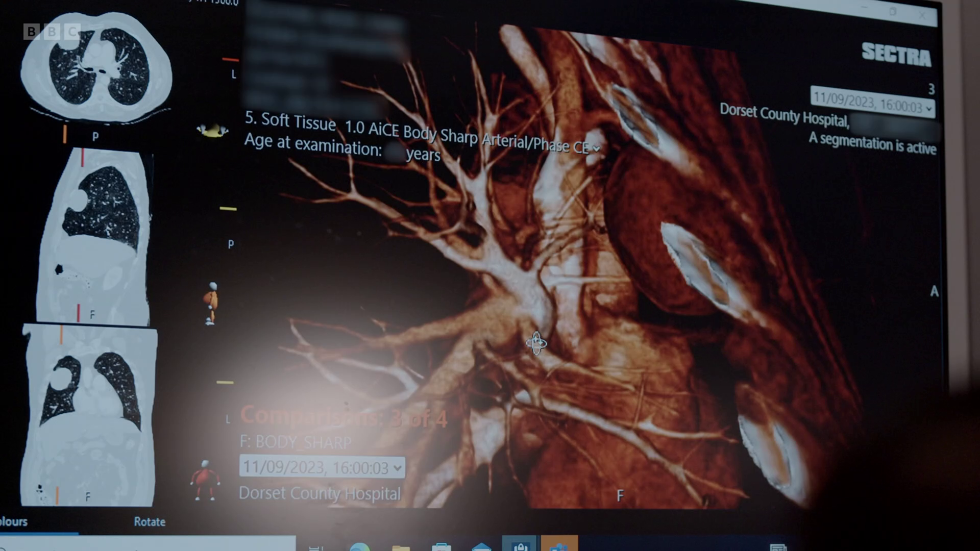Open the notification center in the system tray

click(778, 547)
